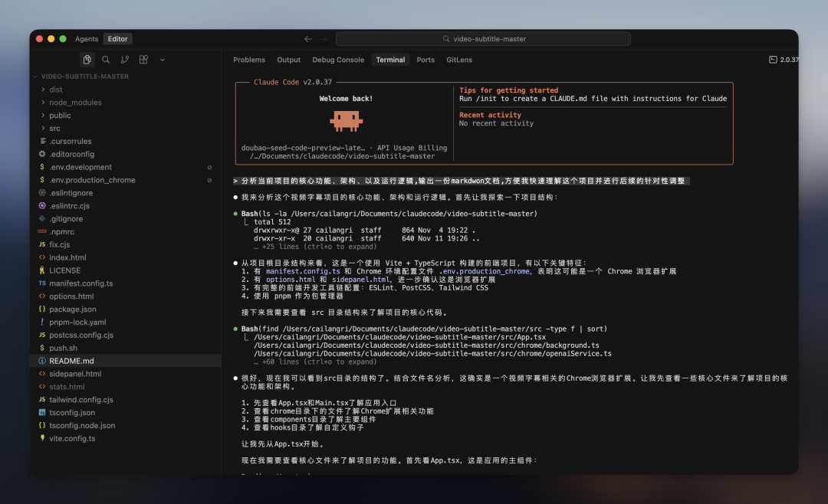Screen dimensions: 828x504
Task: Click the Claude Code v2.0.37 title
Action: 293,82
